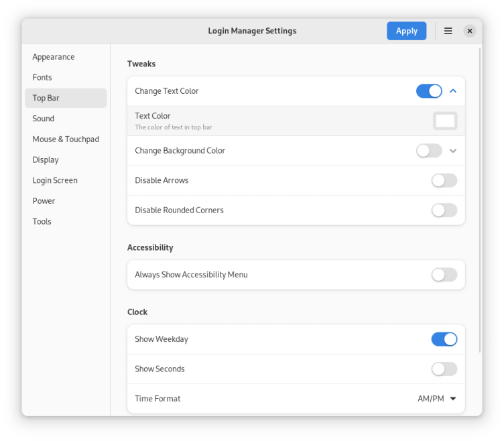Turn off the Show Weekday switch
Image resolution: width=504 pixels, height=441 pixels.
(x=444, y=339)
